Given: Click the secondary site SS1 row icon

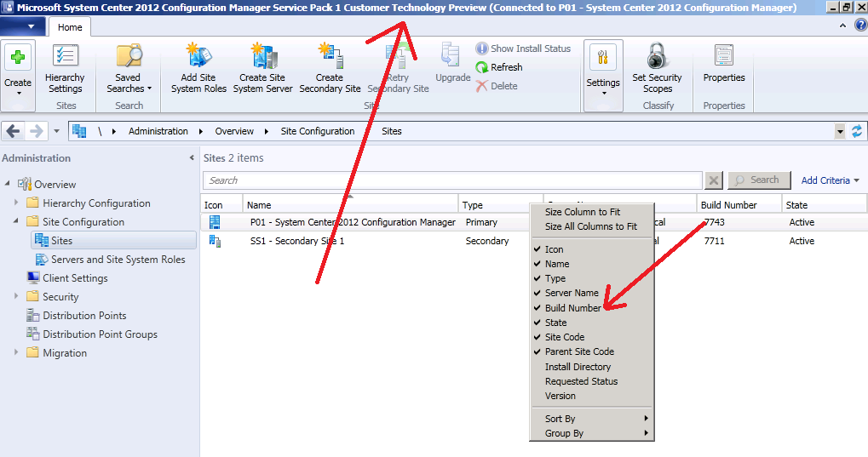Looking at the screenshot, I should click(x=215, y=241).
